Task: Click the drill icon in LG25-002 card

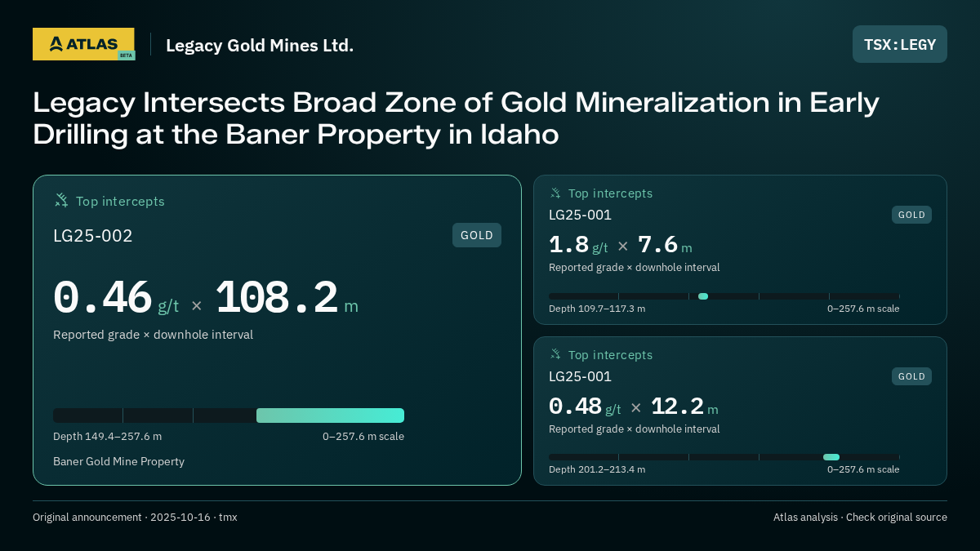Action: point(61,201)
